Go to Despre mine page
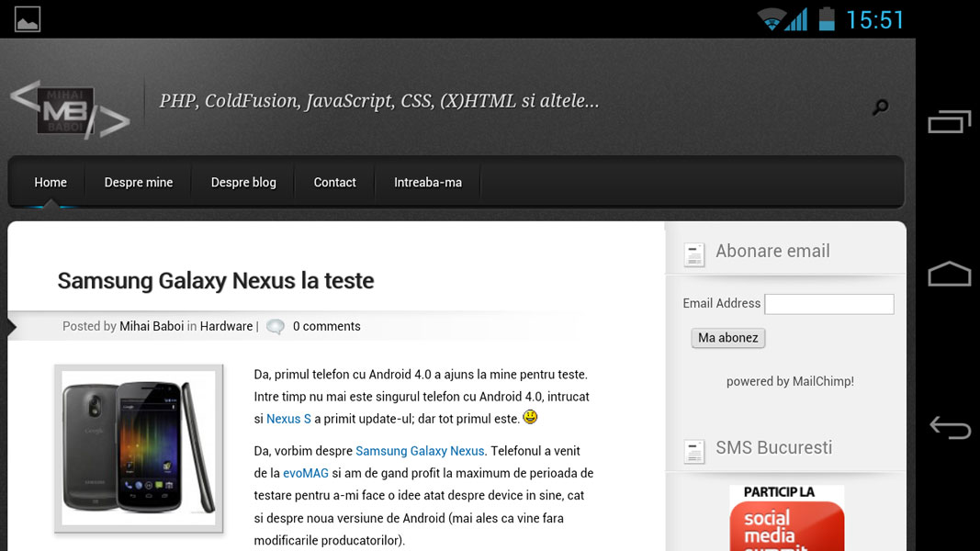This screenshot has width=980, height=551. pyautogui.click(x=139, y=183)
